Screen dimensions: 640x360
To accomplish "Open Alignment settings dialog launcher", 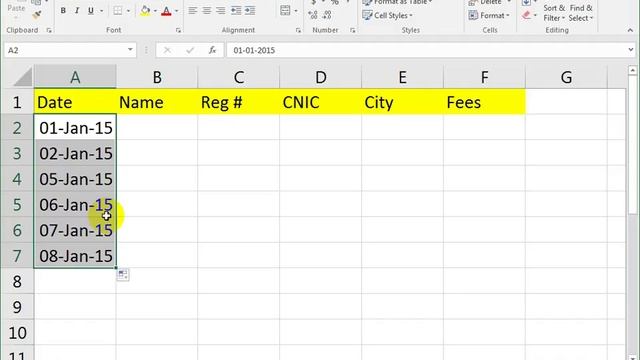I will [298, 30].
